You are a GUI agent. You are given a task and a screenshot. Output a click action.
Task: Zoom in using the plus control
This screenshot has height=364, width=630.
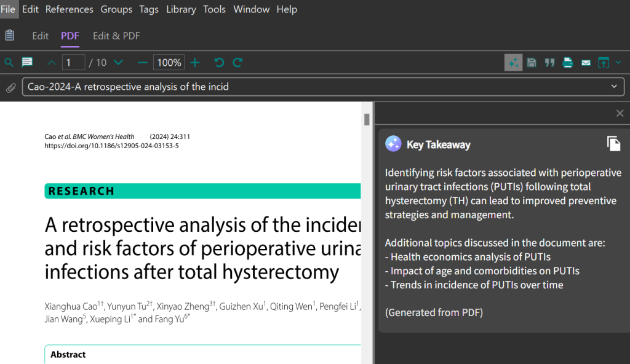coord(195,62)
